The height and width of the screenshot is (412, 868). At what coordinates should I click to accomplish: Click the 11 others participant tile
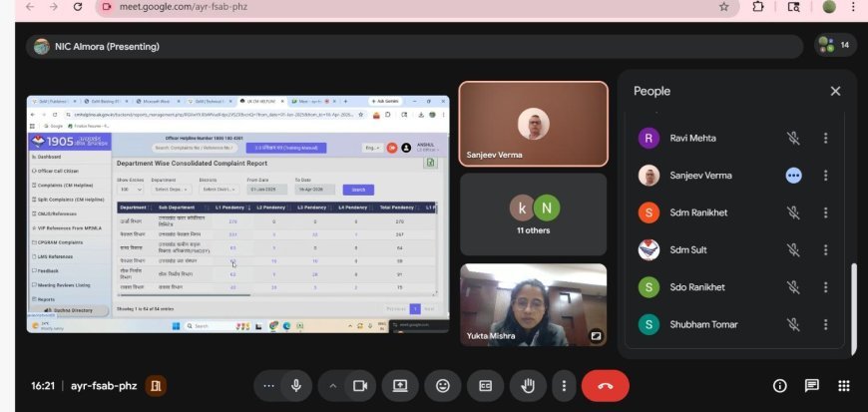pos(533,213)
